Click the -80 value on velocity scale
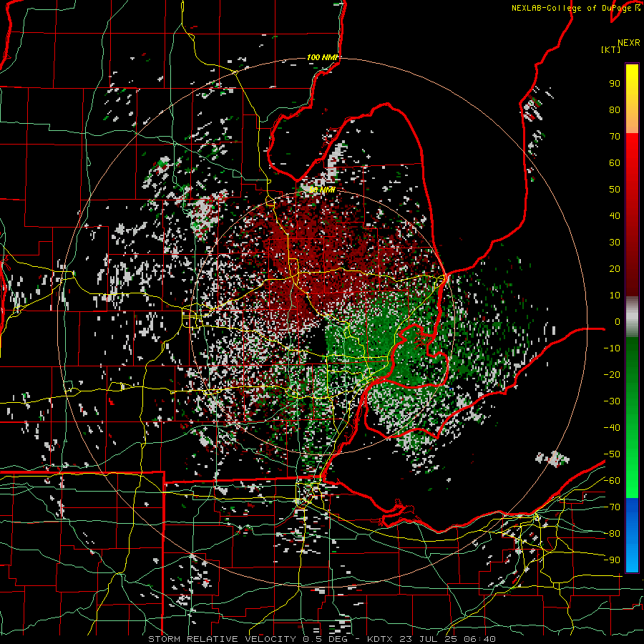644x644 pixels. pyautogui.click(x=612, y=534)
